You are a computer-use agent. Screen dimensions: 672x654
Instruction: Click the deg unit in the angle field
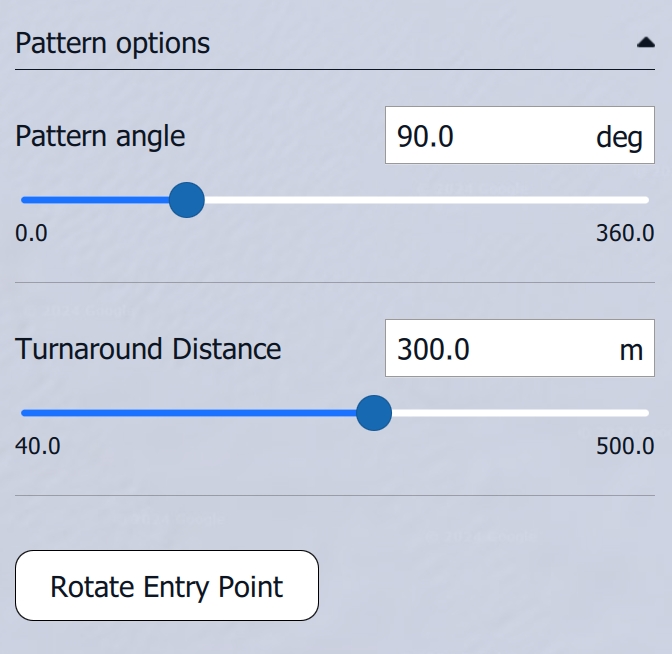tap(619, 136)
